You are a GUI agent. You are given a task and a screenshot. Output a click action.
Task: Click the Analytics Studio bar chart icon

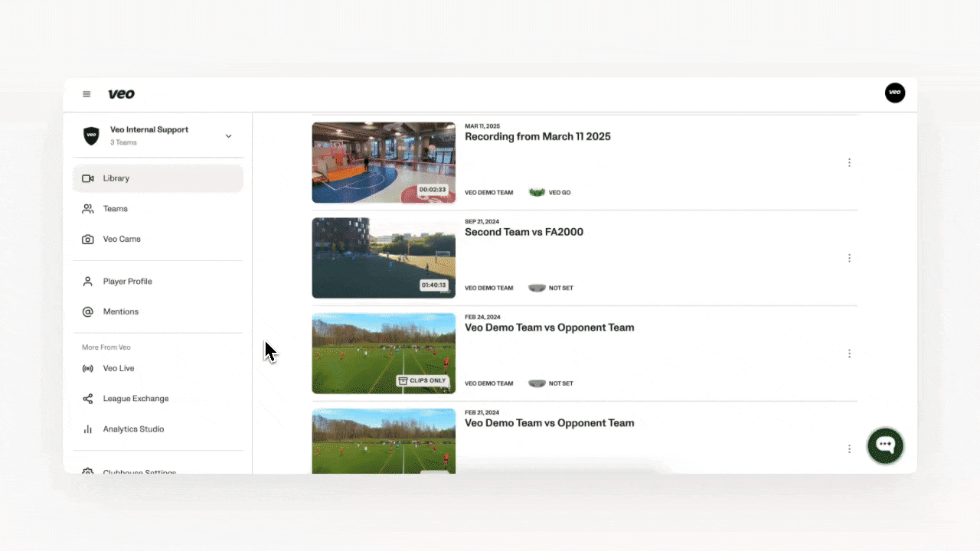pos(88,429)
